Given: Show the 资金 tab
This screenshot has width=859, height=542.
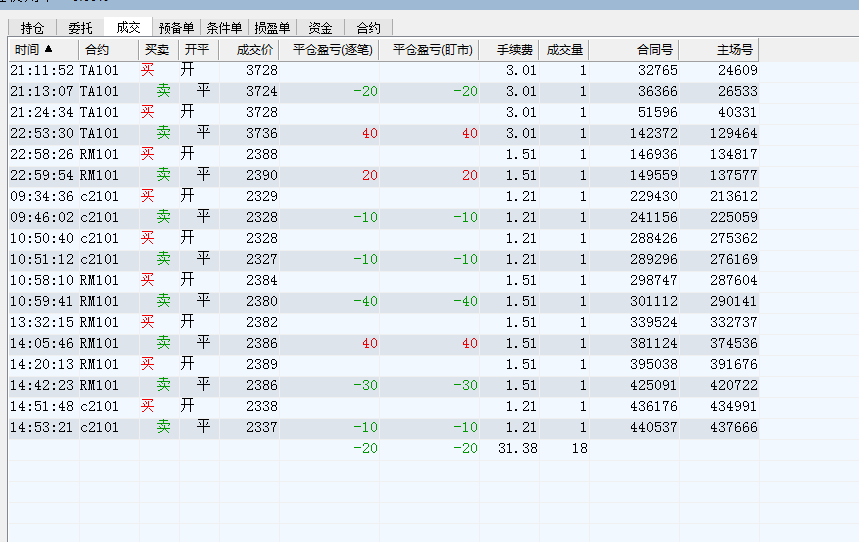Looking at the screenshot, I should pyautogui.click(x=320, y=28).
